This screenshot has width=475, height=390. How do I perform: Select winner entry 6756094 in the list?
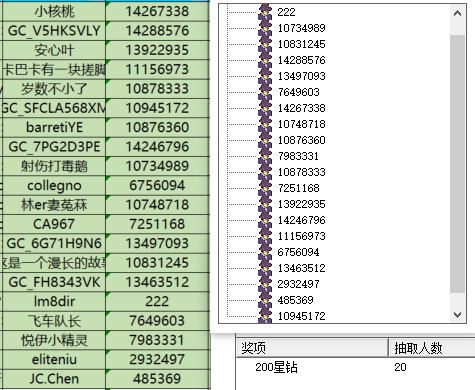(298, 252)
